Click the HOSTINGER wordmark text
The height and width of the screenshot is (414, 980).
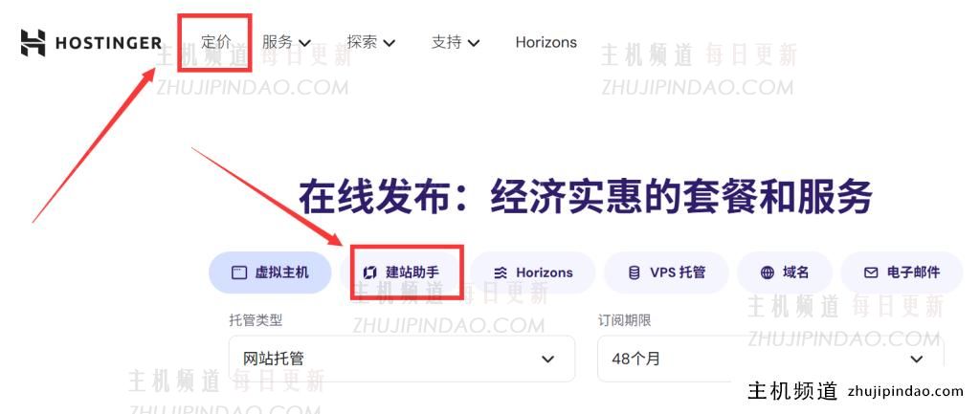click(x=109, y=43)
